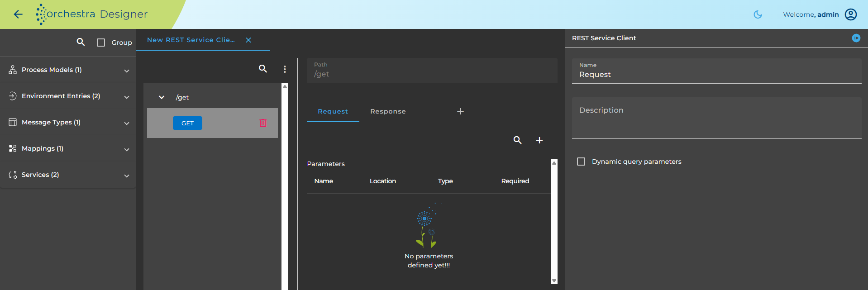Switch to the Response tab
This screenshot has width=868, height=290.
[x=388, y=111]
